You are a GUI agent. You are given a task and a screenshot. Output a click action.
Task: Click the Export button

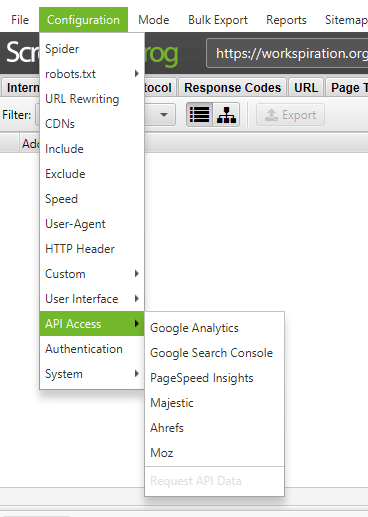pyautogui.click(x=290, y=115)
